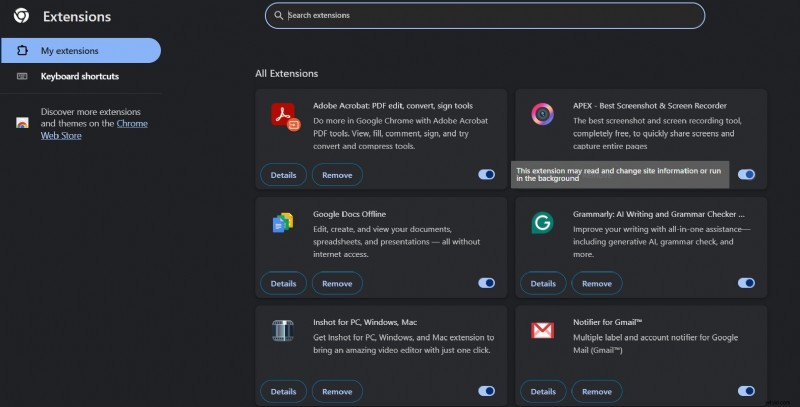This screenshot has height=407, width=800.
Task: Click the Search extensions field
Action: (485, 15)
